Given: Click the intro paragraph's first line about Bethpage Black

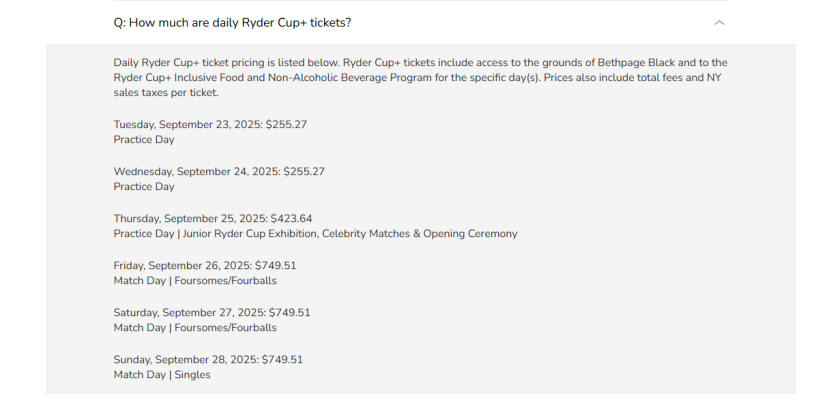Looking at the screenshot, I should pyautogui.click(x=420, y=63).
